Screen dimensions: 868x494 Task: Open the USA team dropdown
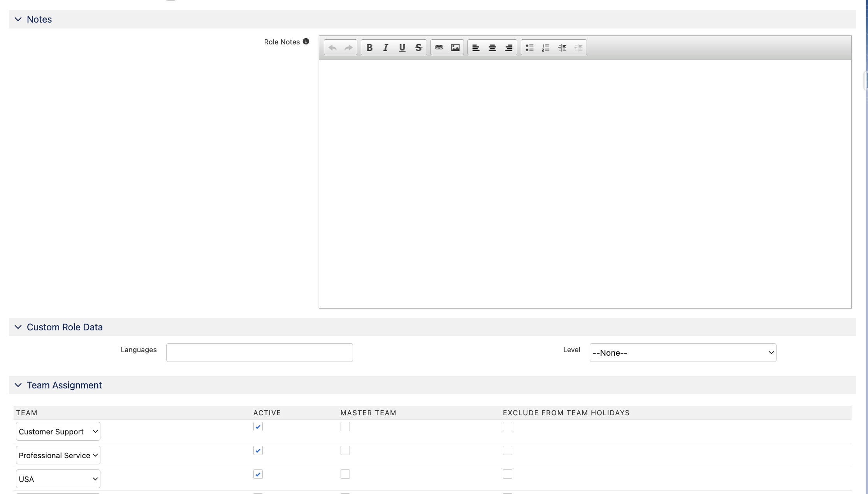58,479
